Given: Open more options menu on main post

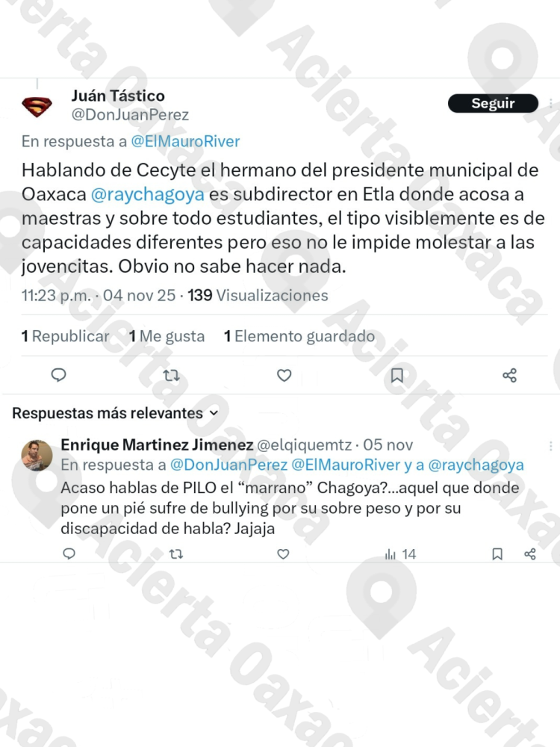Looking at the screenshot, I should [x=551, y=103].
